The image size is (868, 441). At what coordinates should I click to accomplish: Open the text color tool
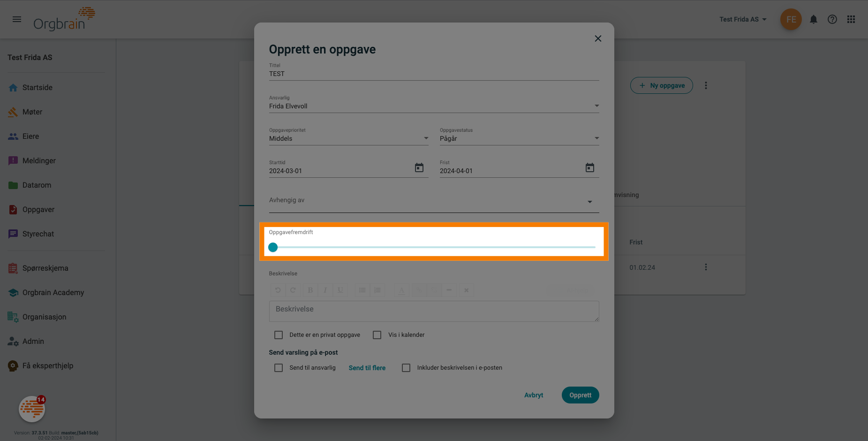[x=402, y=290]
